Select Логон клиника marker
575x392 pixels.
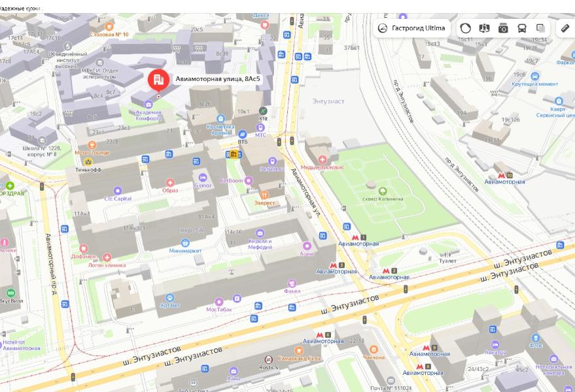tap(107, 257)
